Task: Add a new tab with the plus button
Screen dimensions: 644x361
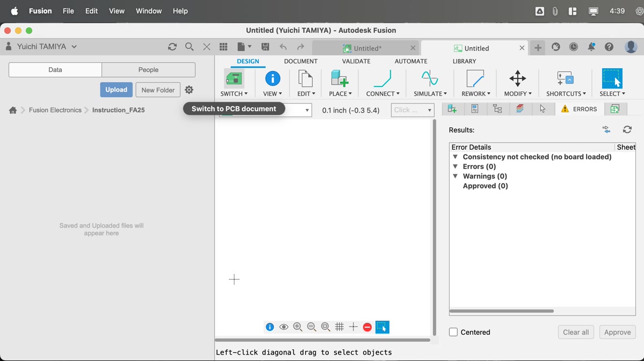Action: pos(537,48)
